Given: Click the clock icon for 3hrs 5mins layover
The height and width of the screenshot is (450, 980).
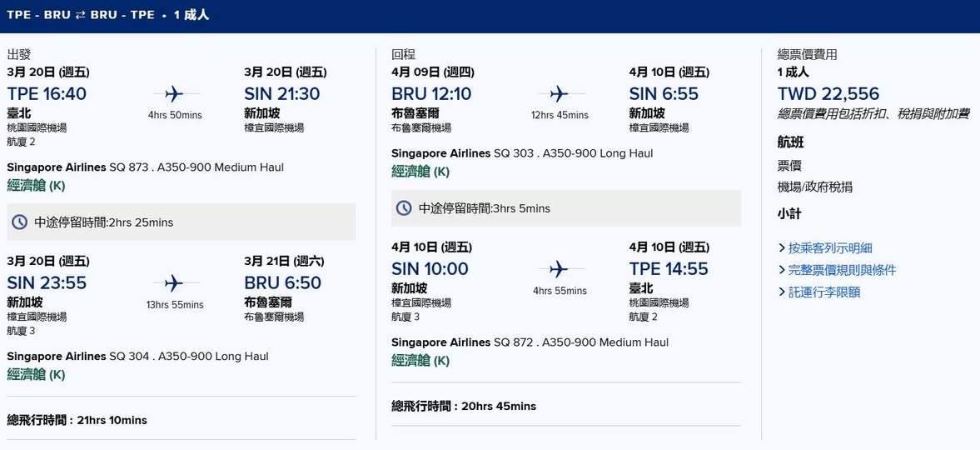Looking at the screenshot, I should point(404,208).
